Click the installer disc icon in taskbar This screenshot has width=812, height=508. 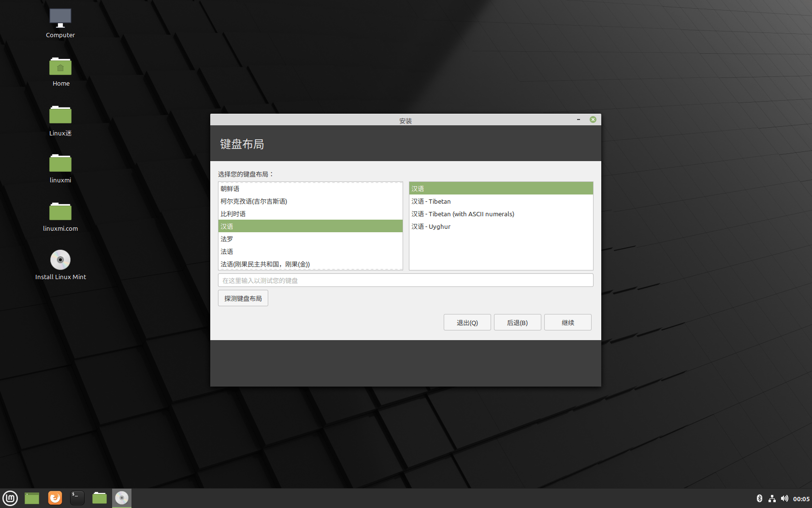[121, 498]
